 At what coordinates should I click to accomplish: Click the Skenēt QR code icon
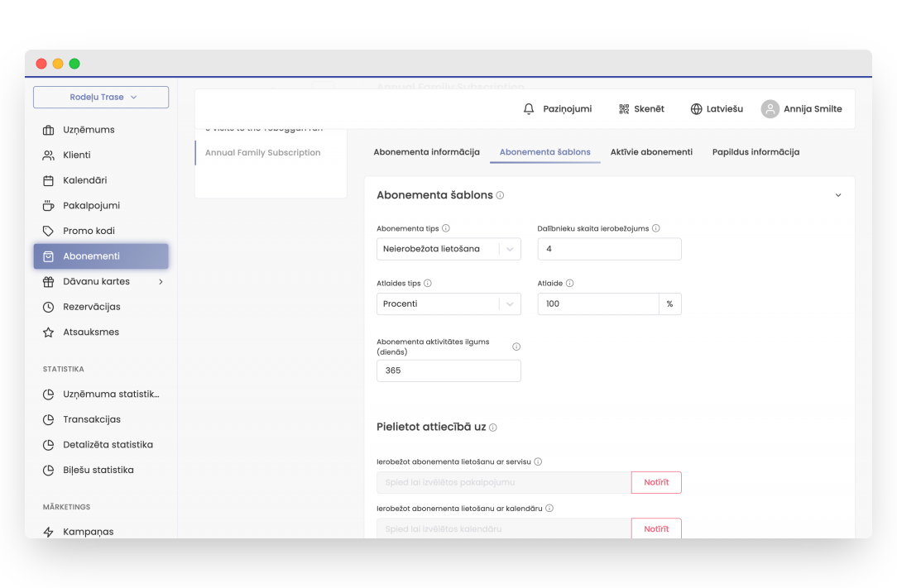pyautogui.click(x=624, y=109)
